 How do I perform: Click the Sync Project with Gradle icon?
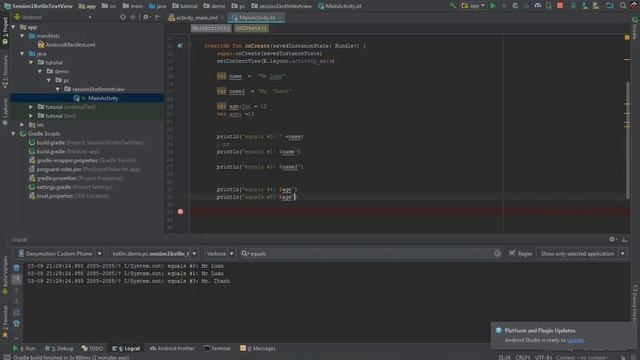point(573,6)
